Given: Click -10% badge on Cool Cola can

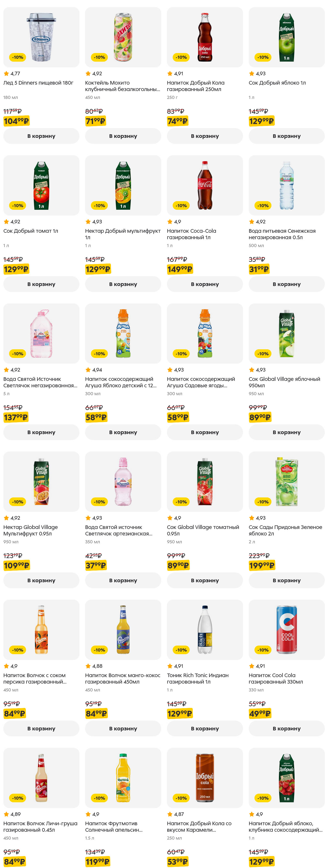Looking at the screenshot, I should tap(263, 650).
